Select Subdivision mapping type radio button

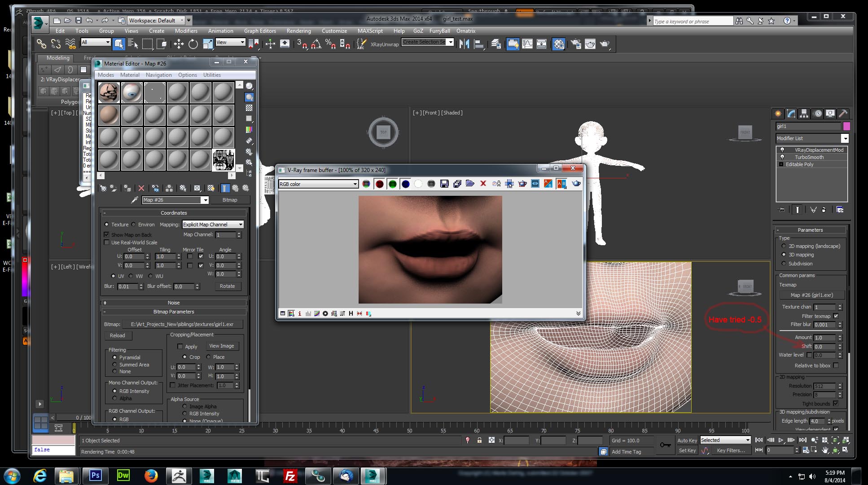[x=784, y=264]
